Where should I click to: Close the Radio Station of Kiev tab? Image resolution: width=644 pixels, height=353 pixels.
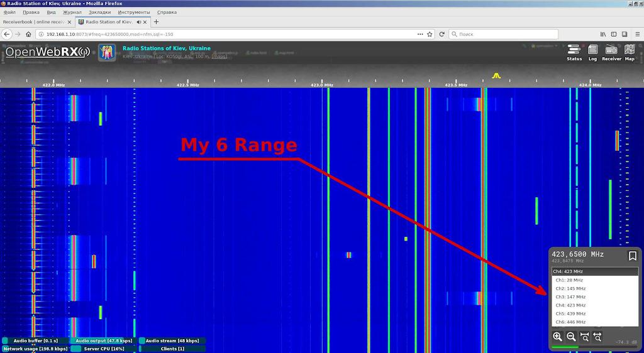click(x=146, y=22)
